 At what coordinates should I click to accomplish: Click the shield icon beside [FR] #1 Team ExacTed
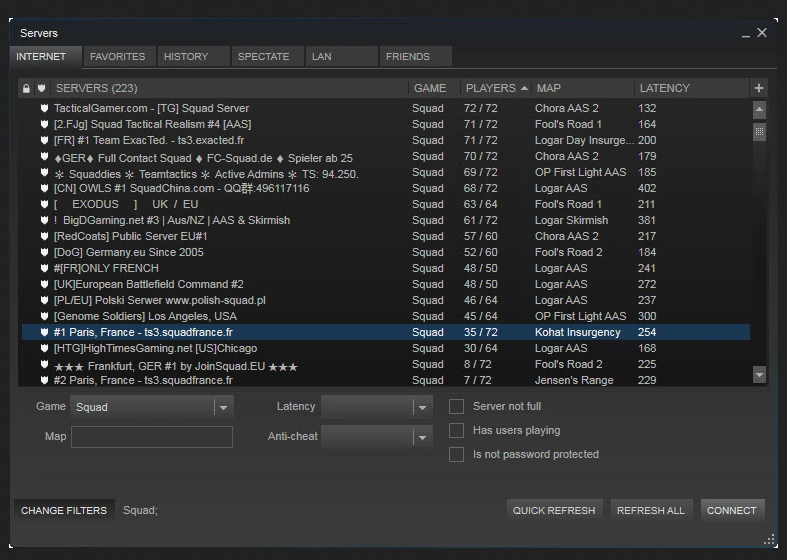(44, 140)
